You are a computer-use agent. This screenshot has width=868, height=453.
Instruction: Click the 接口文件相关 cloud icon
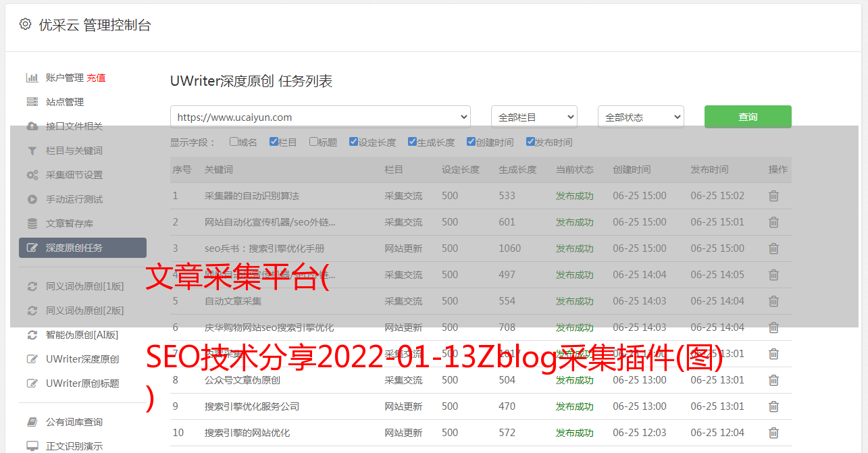(x=32, y=126)
